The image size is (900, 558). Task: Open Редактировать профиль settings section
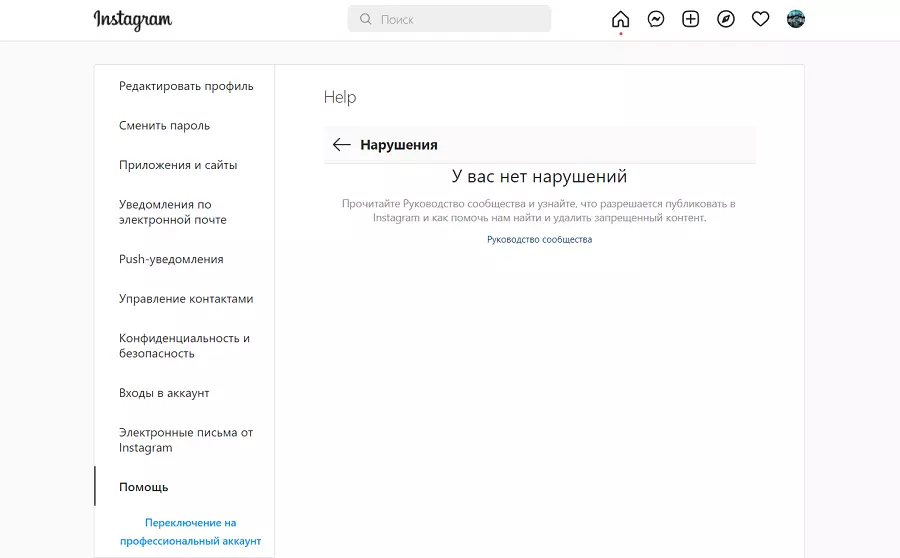(x=186, y=86)
